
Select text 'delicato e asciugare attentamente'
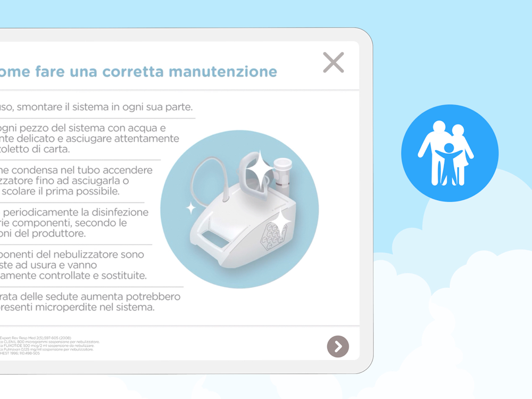click(98, 138)
